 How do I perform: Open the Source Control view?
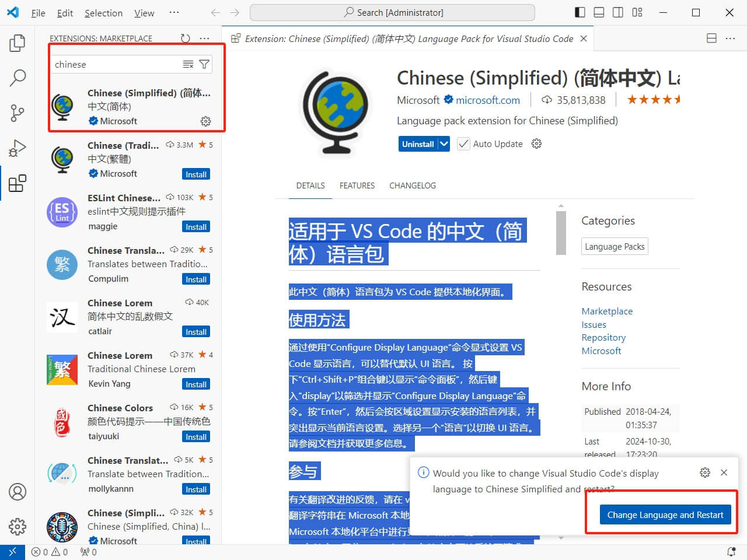[x=18, y=113]
